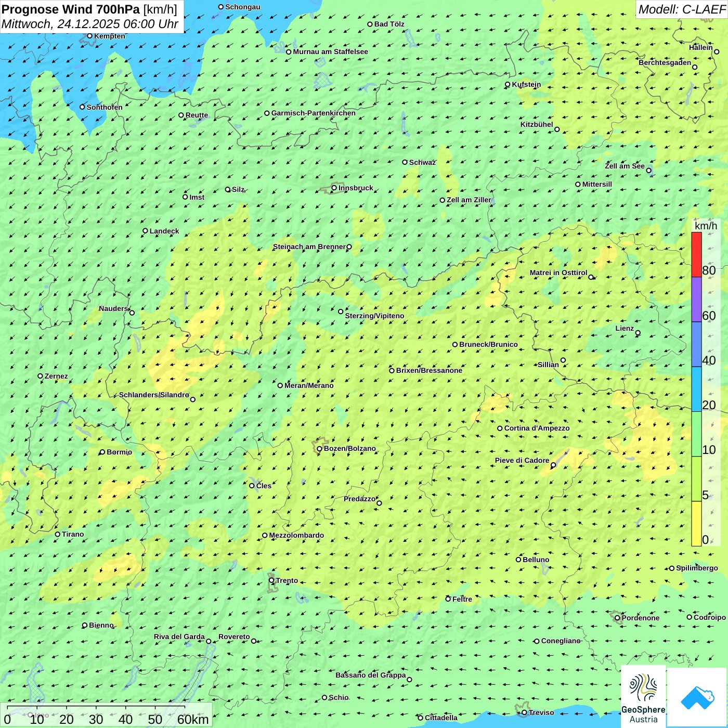The image size is (728, 728).
Task: Click the '60km' scale bar label
Action: (193, 719)
